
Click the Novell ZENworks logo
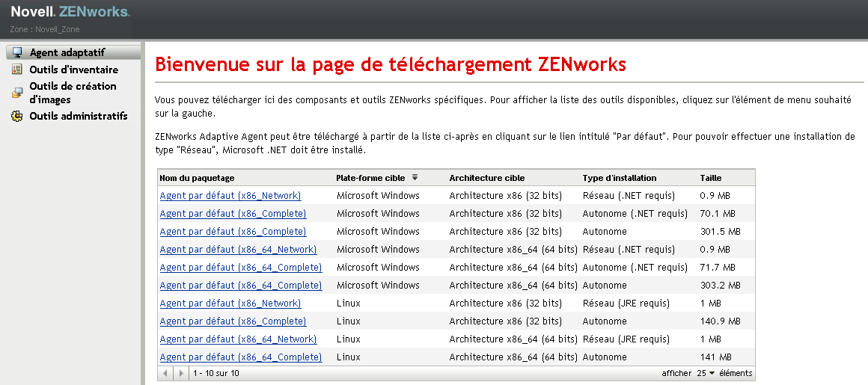click(x=70, y=12)
